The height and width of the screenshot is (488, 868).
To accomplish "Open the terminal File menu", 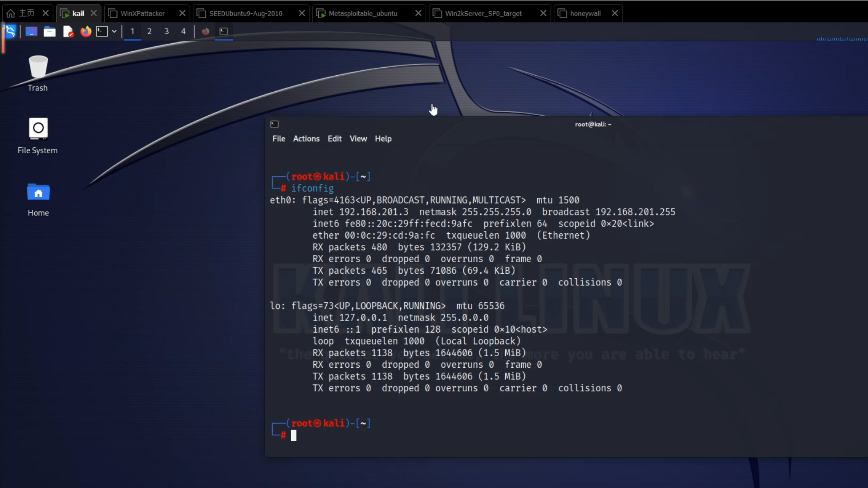I will (x=279, y=138).
